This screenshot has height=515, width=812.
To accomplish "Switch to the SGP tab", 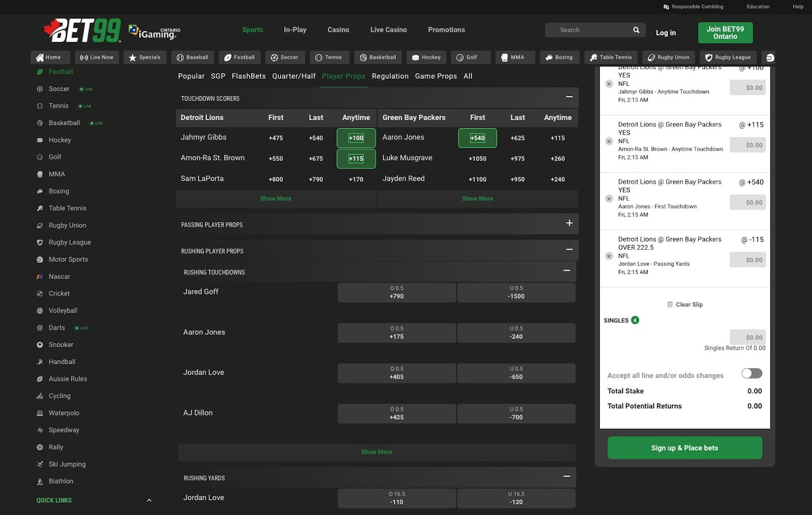I will [x=218, y=76].
